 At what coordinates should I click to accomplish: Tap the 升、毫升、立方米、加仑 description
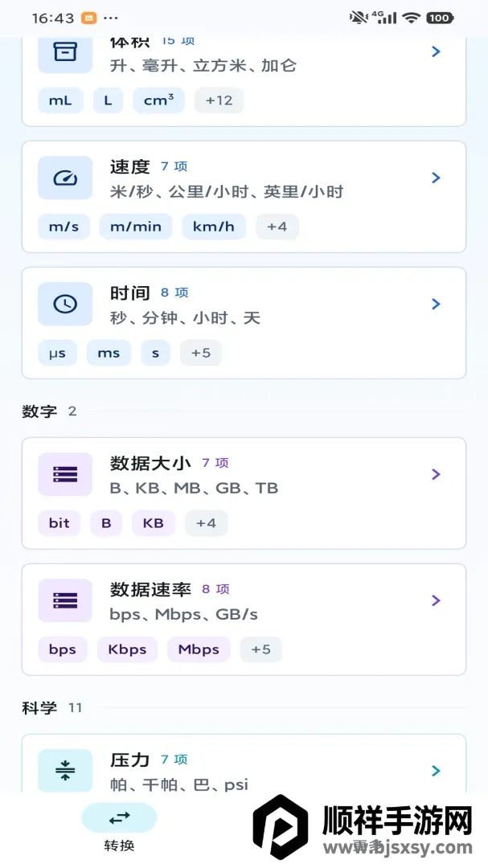pyautogui.click(x=203, y=65)
